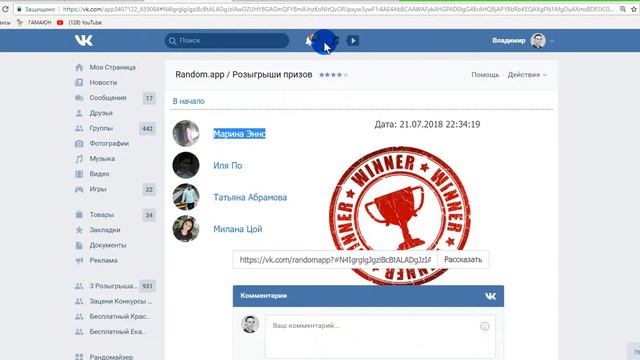Click the Ваш комментарий text box
Screen dimensions: 640x360
tap(380, 336)
